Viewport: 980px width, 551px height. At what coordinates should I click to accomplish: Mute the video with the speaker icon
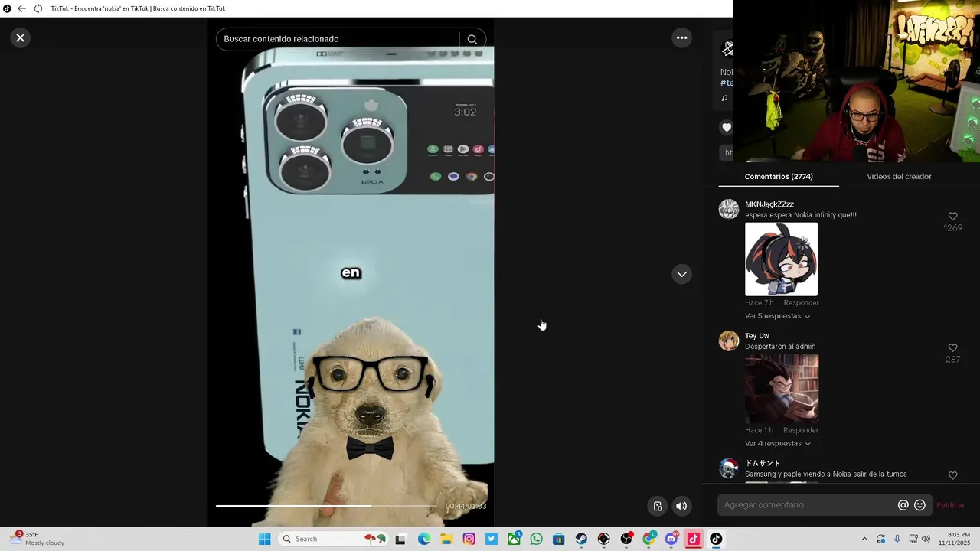click(x=681, y=506)
